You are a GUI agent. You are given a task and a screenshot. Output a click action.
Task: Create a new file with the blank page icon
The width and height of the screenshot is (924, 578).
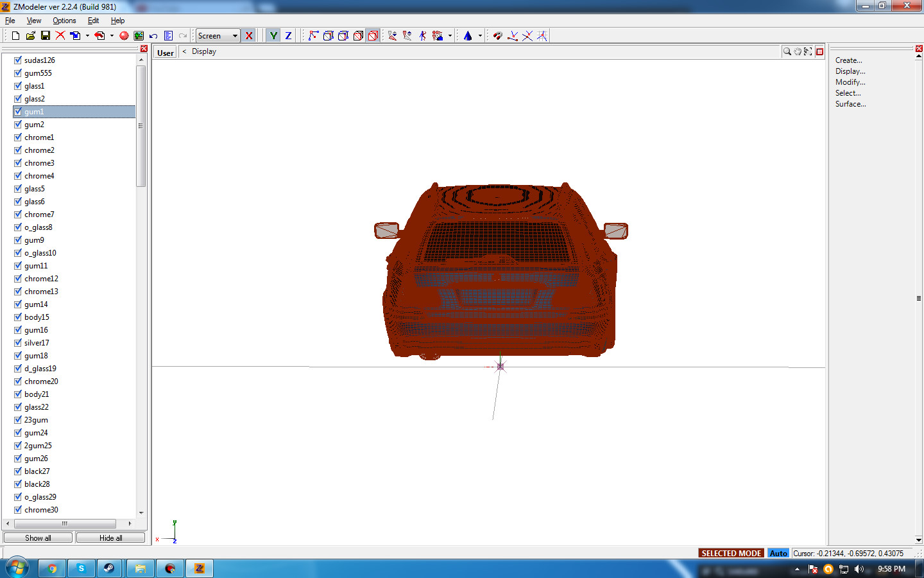pyautogui.click(x=15, y=36)
